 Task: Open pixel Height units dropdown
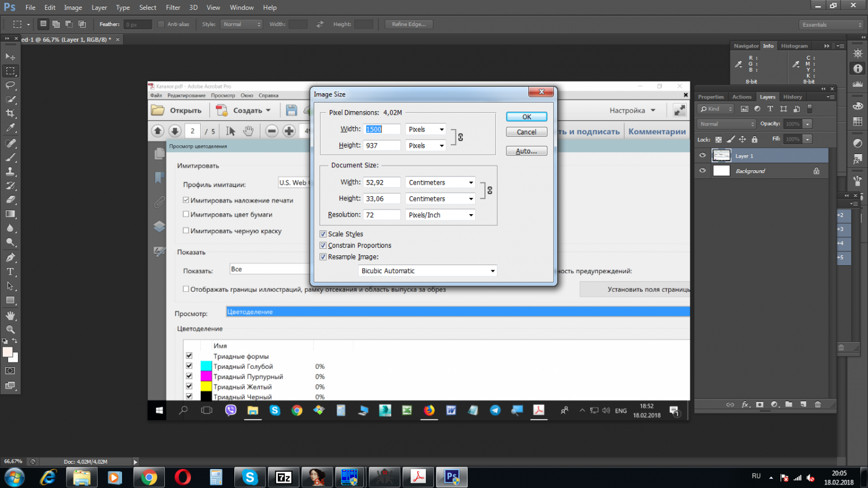pos(426,145)
